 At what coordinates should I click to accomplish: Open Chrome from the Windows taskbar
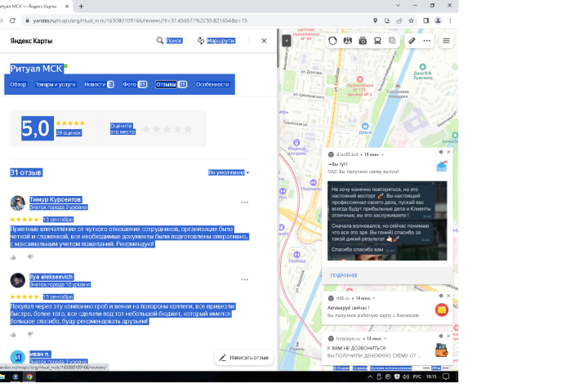tap(29, 376)
